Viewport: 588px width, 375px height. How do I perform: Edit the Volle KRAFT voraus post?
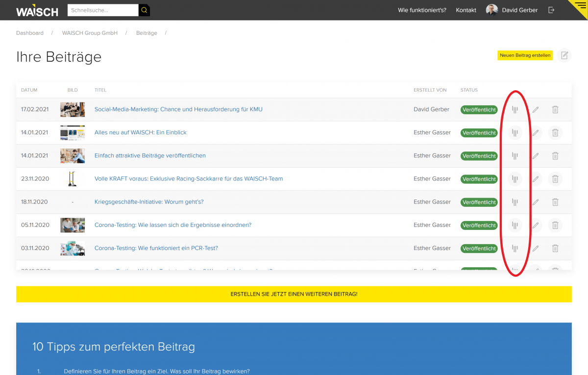click(536, 179)
